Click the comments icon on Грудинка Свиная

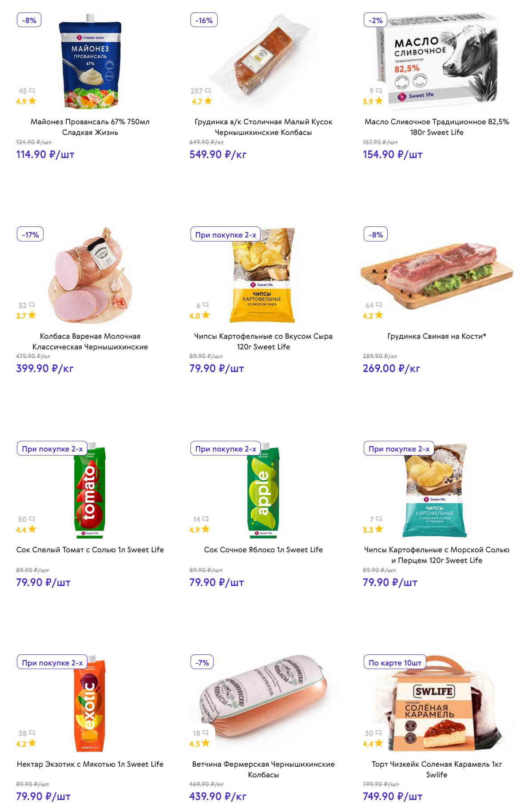(379, 305)
